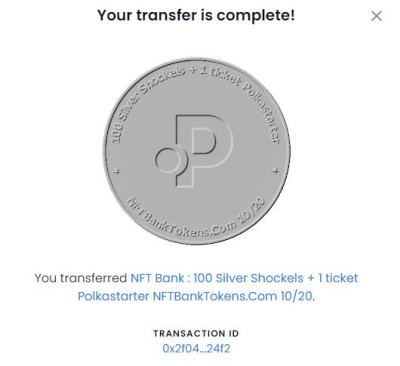This screenshot has width=400, height=366.
Task: Click the TRANSACTION ID label
Action: [196, 334]
